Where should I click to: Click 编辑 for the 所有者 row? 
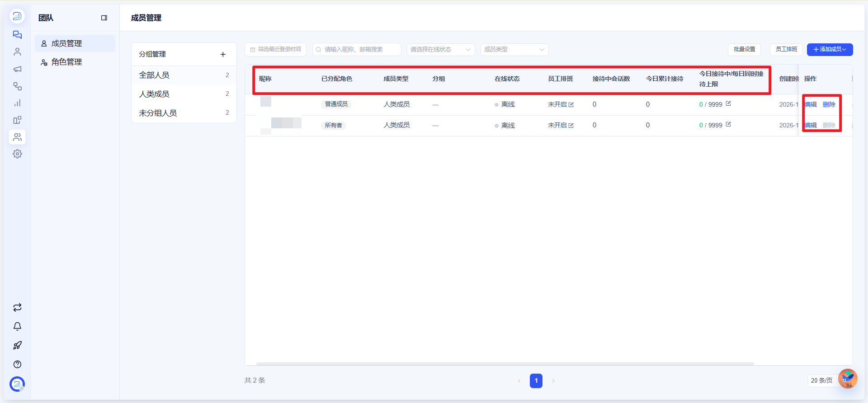click(811, 125)
